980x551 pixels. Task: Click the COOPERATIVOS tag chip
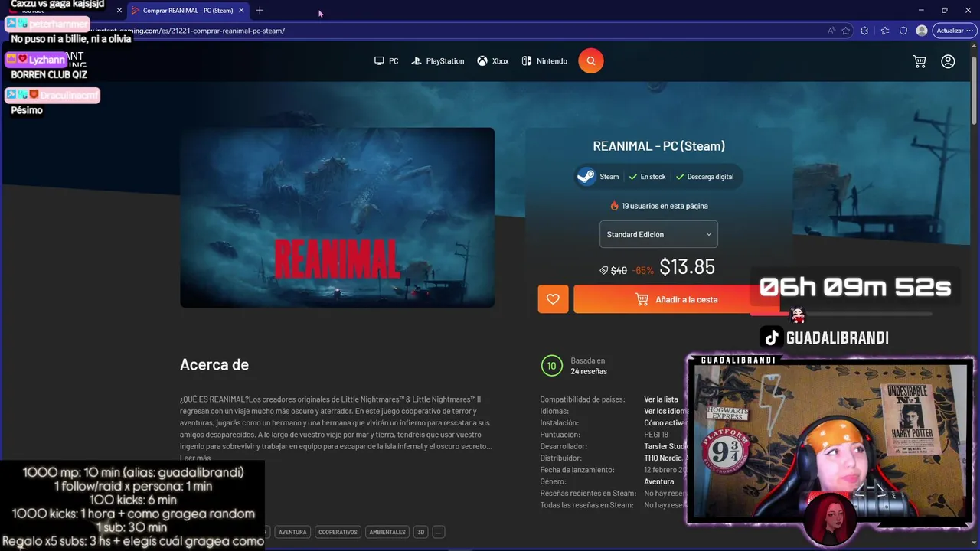pyautogui.click(x=338, y=532)
